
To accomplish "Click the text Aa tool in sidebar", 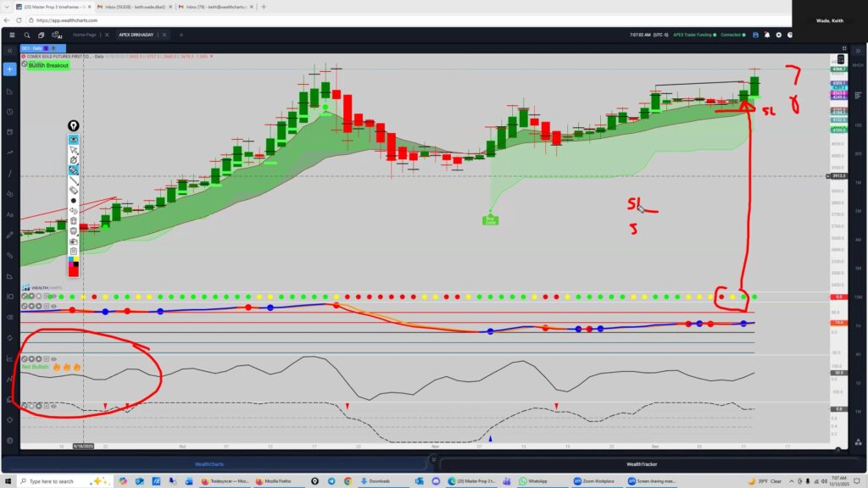I will pyautogui.click(x=9, y=213).
